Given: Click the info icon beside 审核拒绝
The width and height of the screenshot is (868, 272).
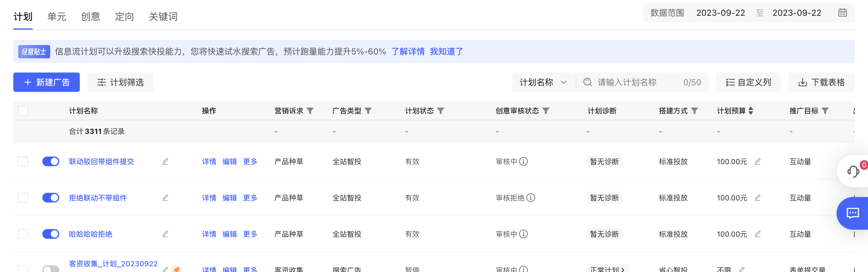Looking at the screenshot, I should tap(531, 198).
